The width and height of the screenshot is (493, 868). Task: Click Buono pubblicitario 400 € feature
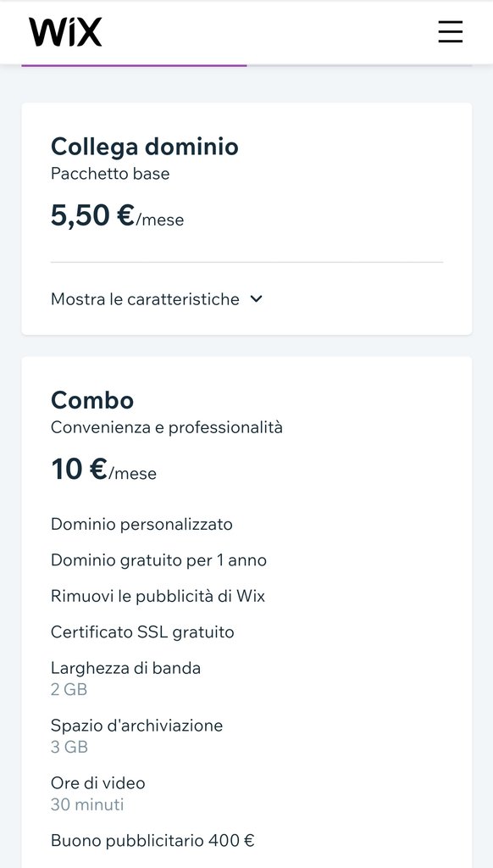coord(152,841)
